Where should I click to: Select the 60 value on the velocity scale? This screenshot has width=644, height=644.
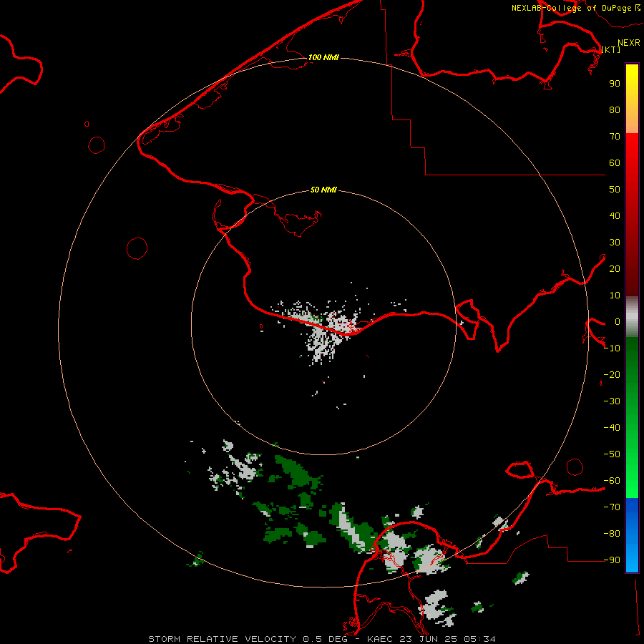[x=615, y=162]
